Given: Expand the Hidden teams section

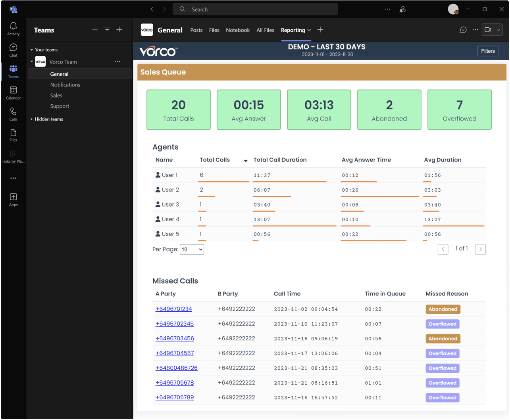Looking at the screenshot, I should point(32,119).
